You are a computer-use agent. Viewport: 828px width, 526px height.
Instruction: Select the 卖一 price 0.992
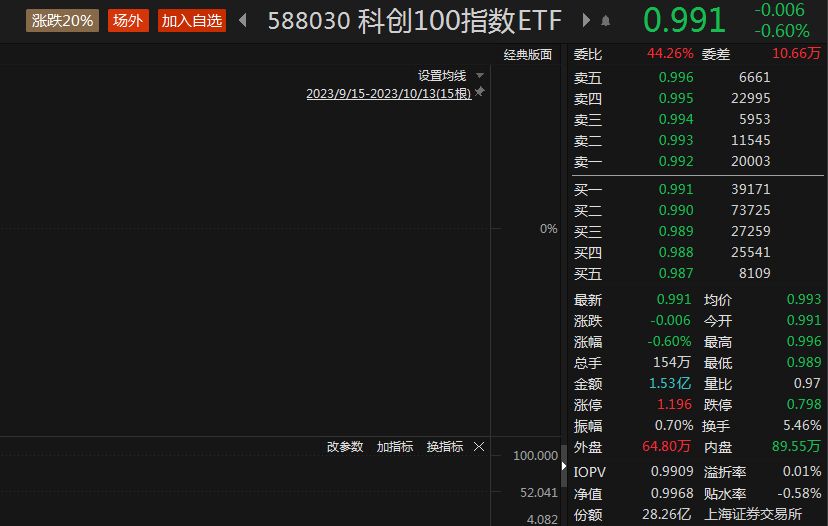[x=676, y=161]
